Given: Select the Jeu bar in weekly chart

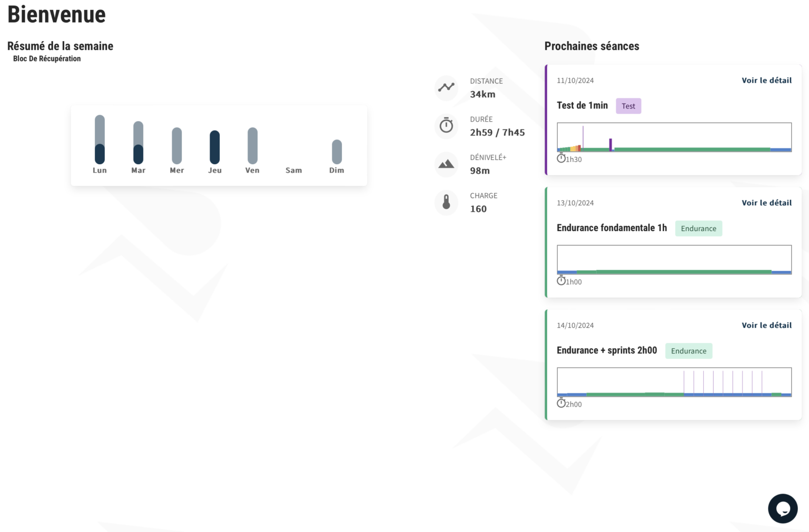Looking at the screenshot, I should (x=215, y=147).
